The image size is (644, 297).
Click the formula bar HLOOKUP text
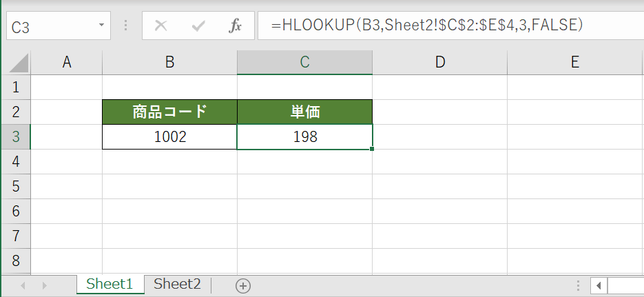[x=427, y=26]
